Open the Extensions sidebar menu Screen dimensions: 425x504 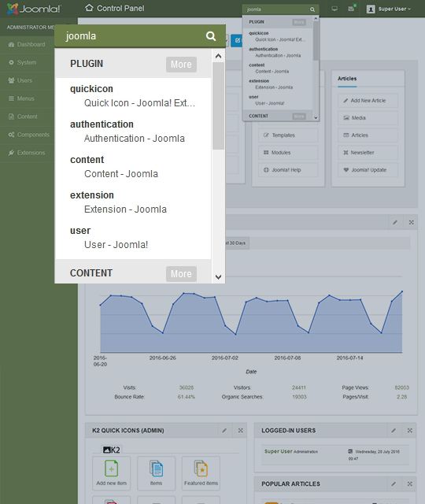27,153
